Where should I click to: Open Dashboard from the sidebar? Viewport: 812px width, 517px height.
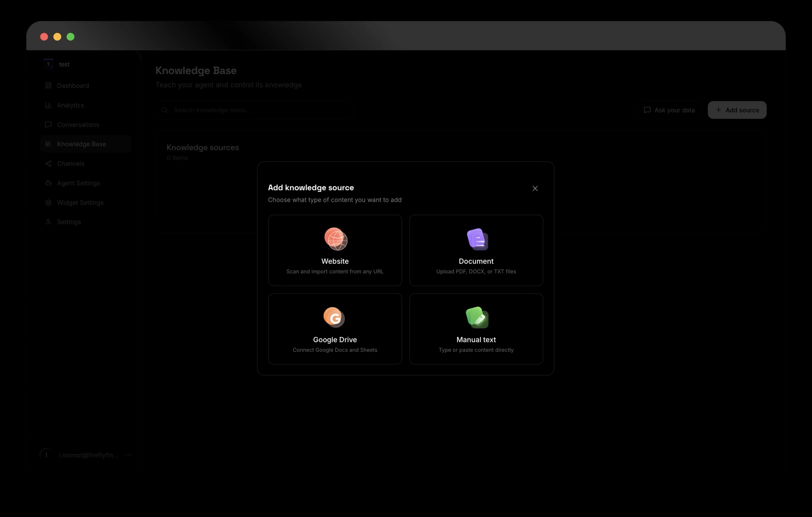pos(73,86)
